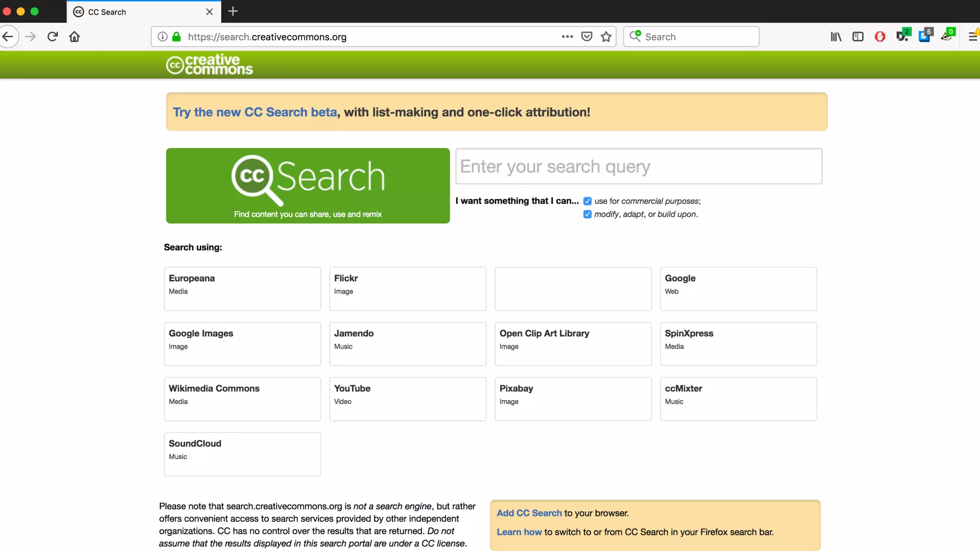980x551 pixels.
Task: Focus the Enter your search query field
Action: 638,166
